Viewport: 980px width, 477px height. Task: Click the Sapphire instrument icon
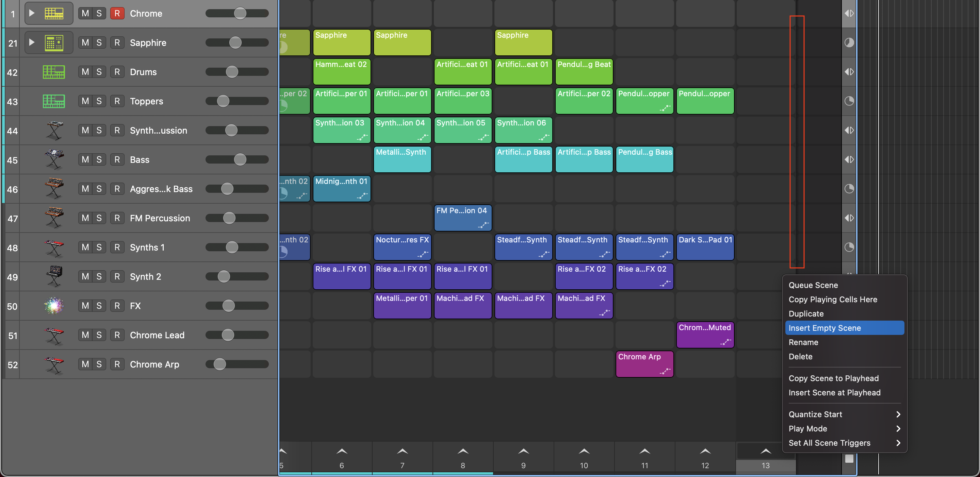tap(54, 42)
